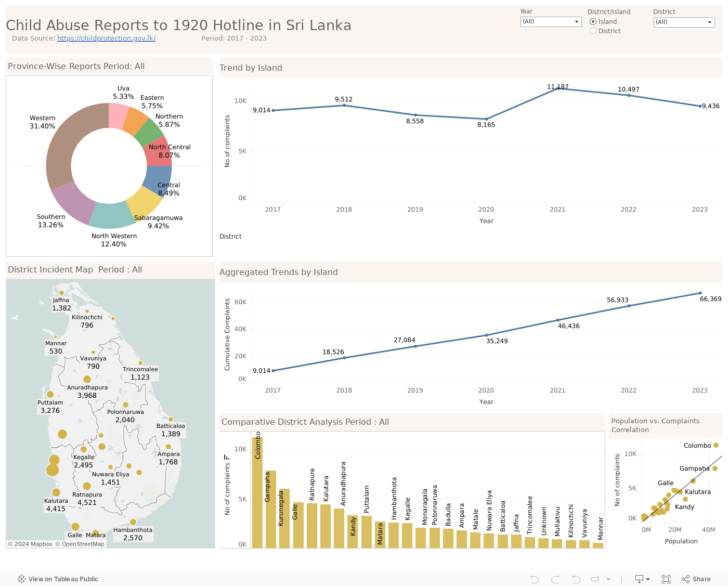Click the Kandy bar in district chart

353,532
